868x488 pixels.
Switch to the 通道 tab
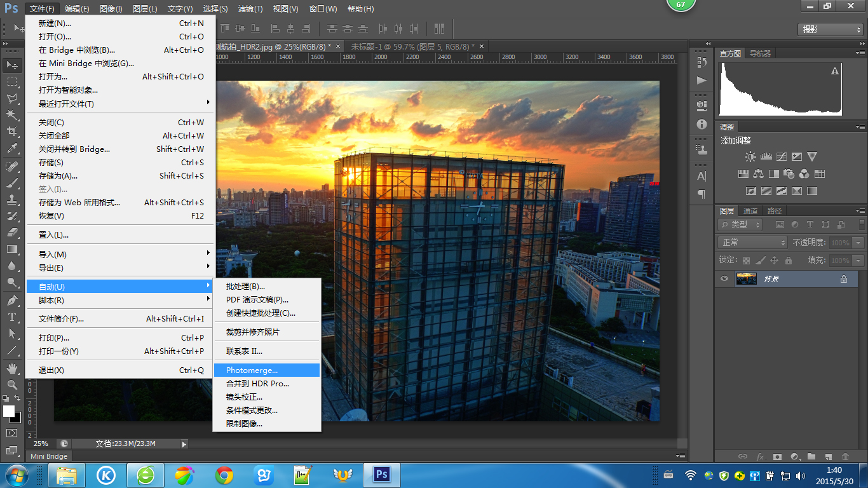tap(750, 211)
